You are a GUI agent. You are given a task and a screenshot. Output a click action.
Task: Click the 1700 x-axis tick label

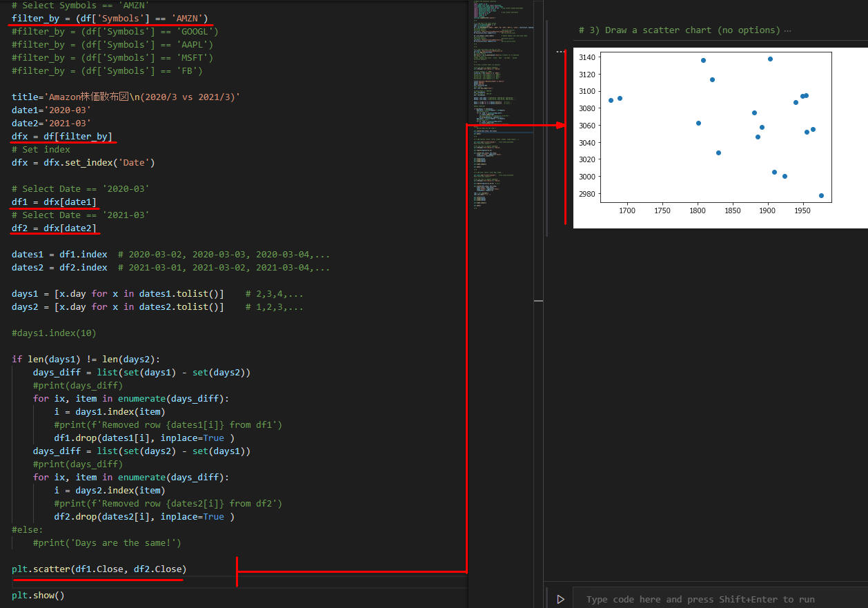coord(627,210)
